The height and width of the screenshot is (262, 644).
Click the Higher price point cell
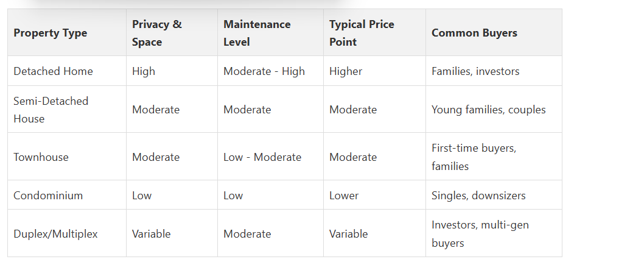[x=345, y=71]
